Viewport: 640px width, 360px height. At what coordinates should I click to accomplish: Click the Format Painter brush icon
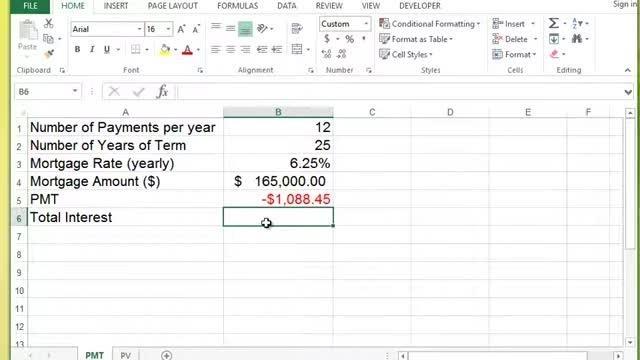pos(49,53)
